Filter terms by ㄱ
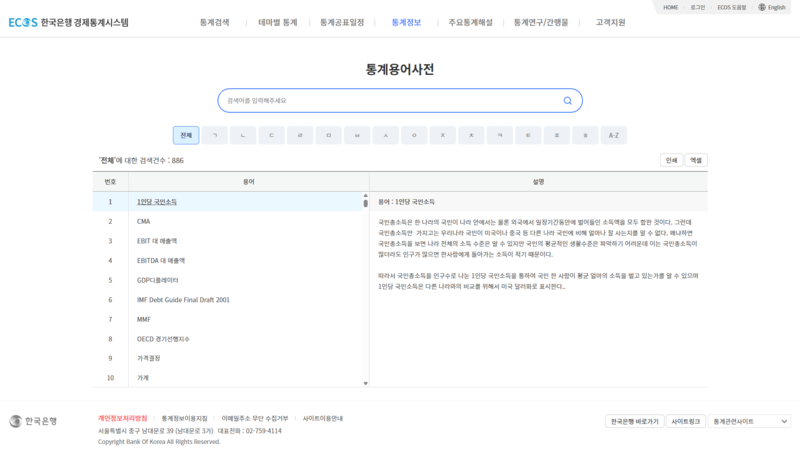This screenshot has height=464, width=800. pos(214,135)
